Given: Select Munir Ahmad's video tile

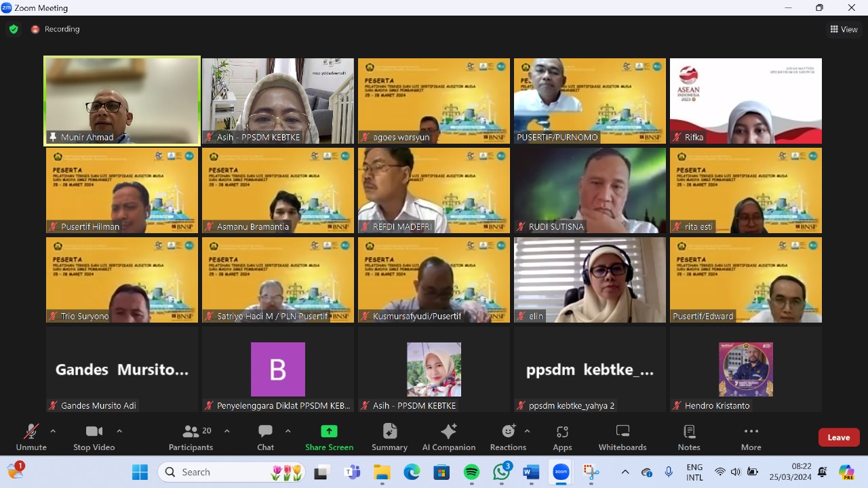Looking at the screenshot, I should tap(122, 101).
